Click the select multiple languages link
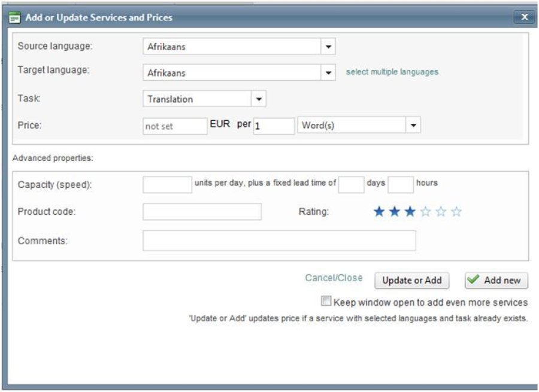The height and width of the screenshot is (392, 539). [392, 72]
